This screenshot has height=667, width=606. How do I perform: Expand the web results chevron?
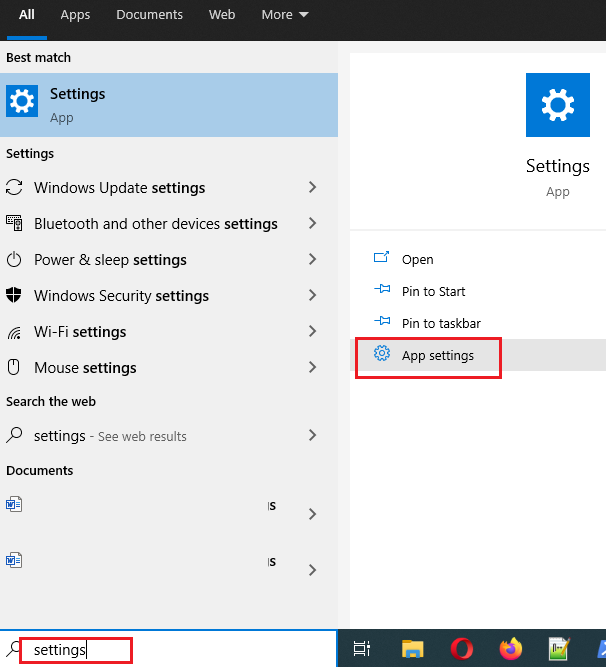click(313, 435)
